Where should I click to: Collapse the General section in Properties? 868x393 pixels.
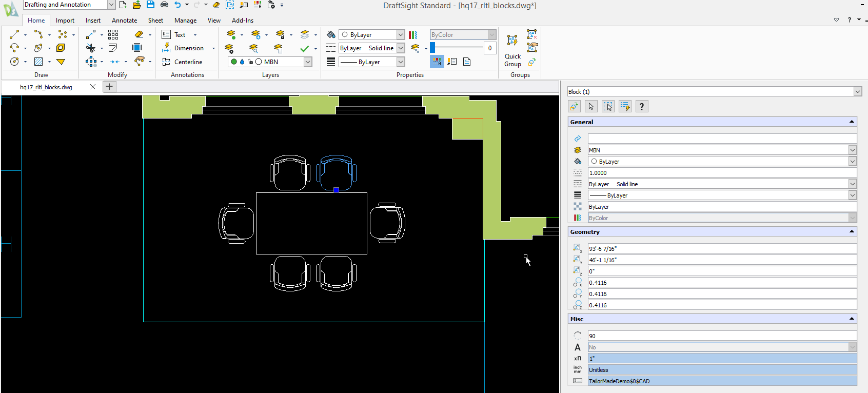tap(852, 122)
